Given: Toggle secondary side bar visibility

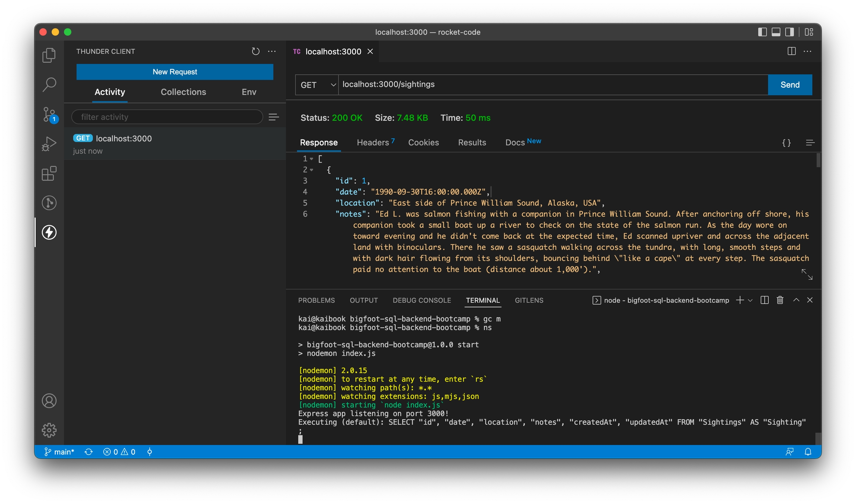Looking at the screenshot, I should click(x=789, y=32).
